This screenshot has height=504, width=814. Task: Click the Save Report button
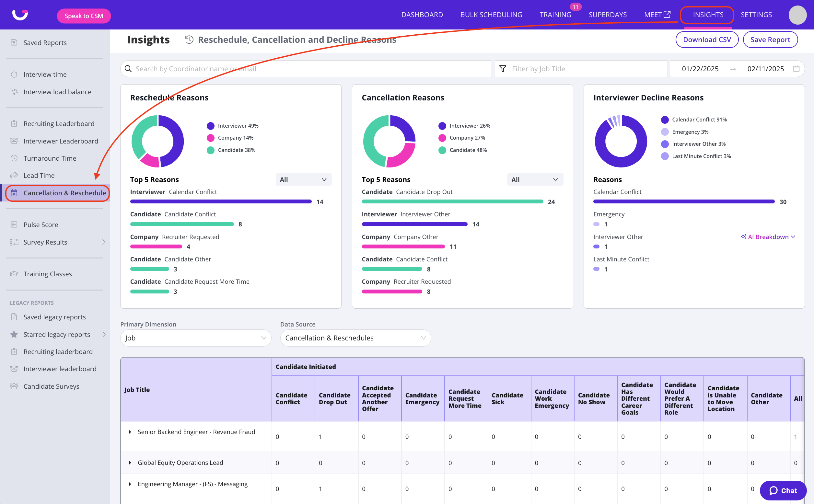click(770, 40)
